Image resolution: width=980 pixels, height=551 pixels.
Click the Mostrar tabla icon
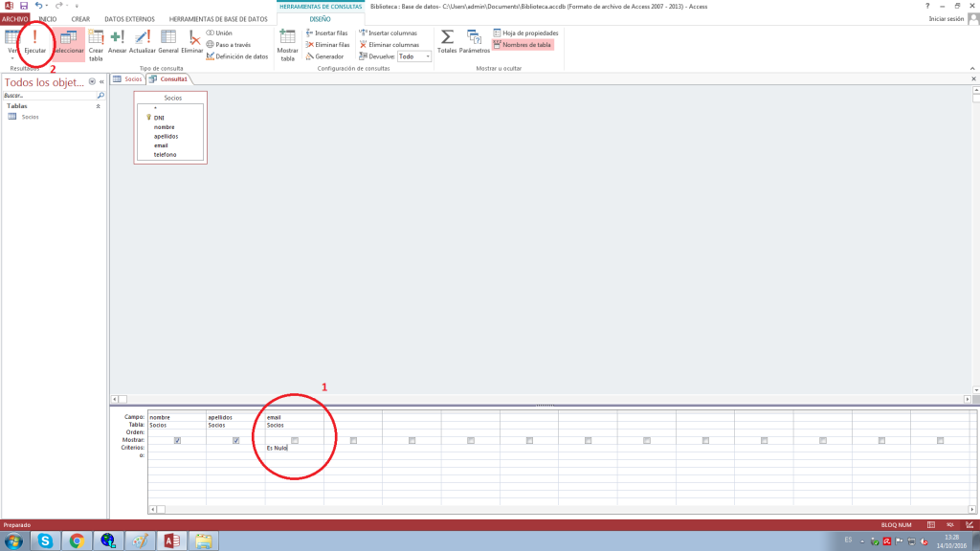tap(287, 43)
